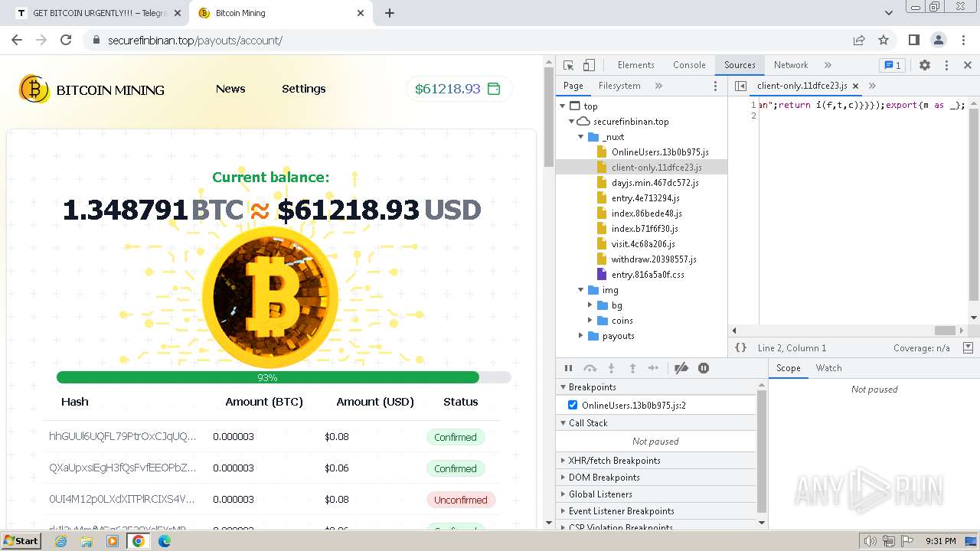The height and width of the screenshot is (551, 980).
Task: Switch to the Console tab
Action: coord(689,65)
